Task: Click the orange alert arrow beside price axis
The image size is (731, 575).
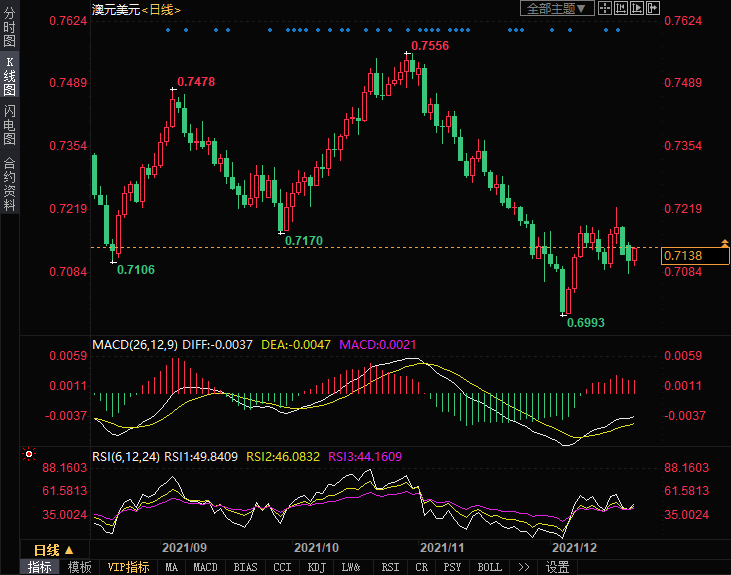Action: pos(723,243)
